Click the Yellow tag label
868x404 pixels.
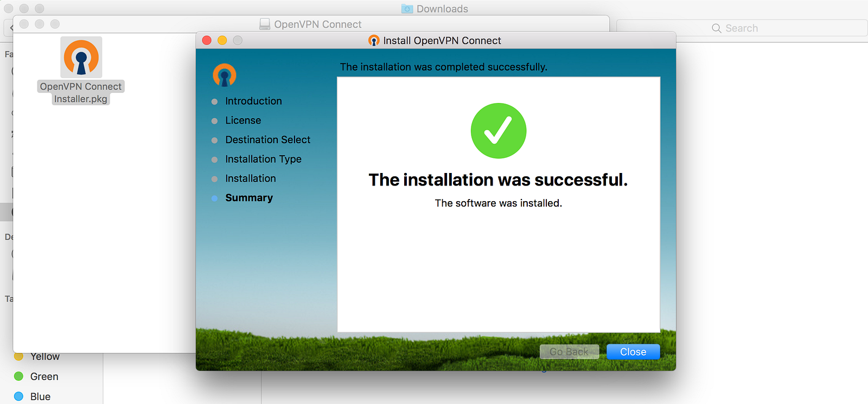point(45,356)
